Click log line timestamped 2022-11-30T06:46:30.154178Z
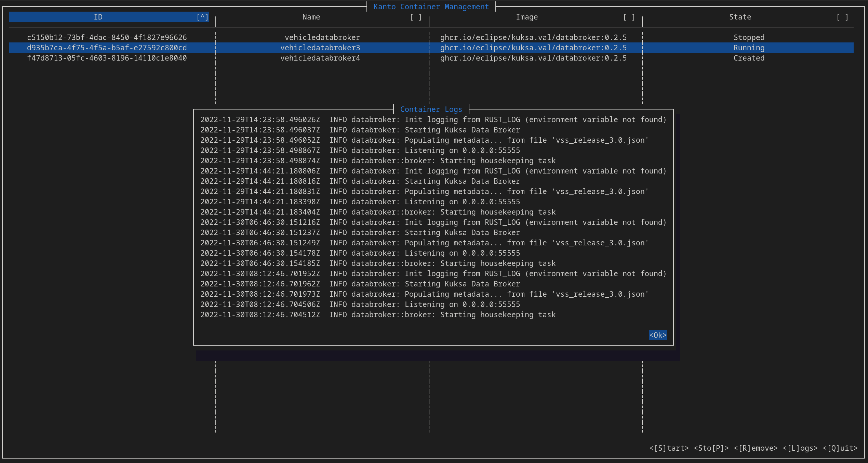868x463 pixels. [360, 253]
